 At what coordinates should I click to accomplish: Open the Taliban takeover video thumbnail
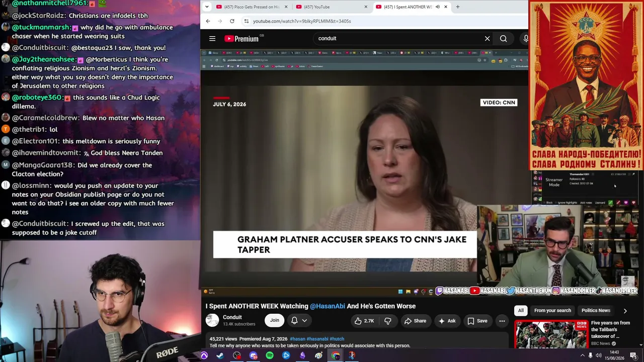point(551,334)
